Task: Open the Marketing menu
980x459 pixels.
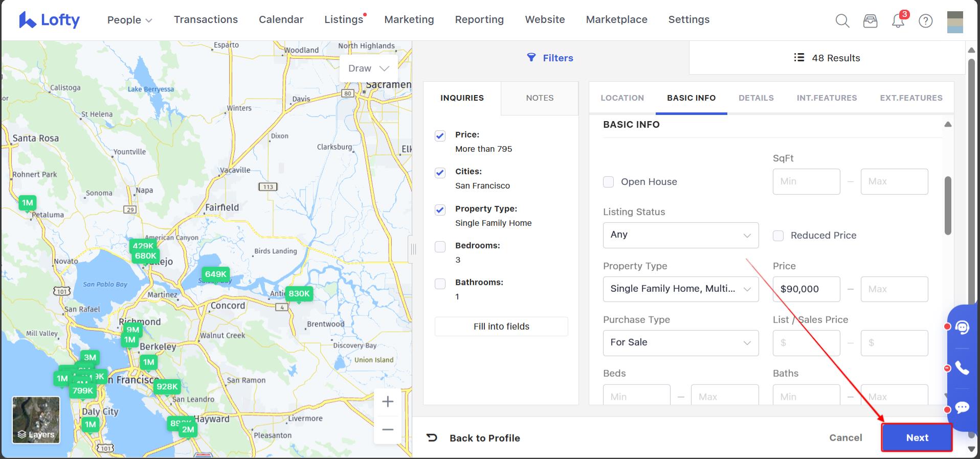Action: coord(409,19)
